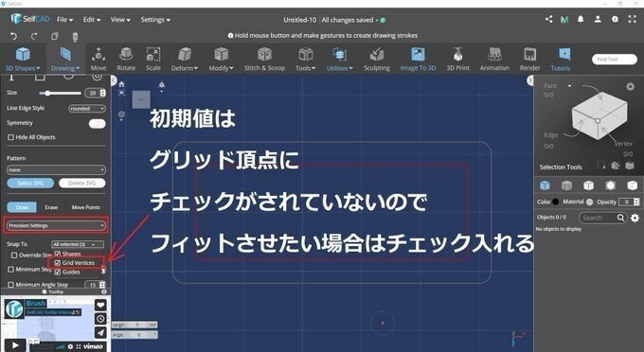The height and width of the screenshot is (352, 644).
Task: Enable Minimum Step checkbox
Action: pyautogui.click(x=10, y=270)
